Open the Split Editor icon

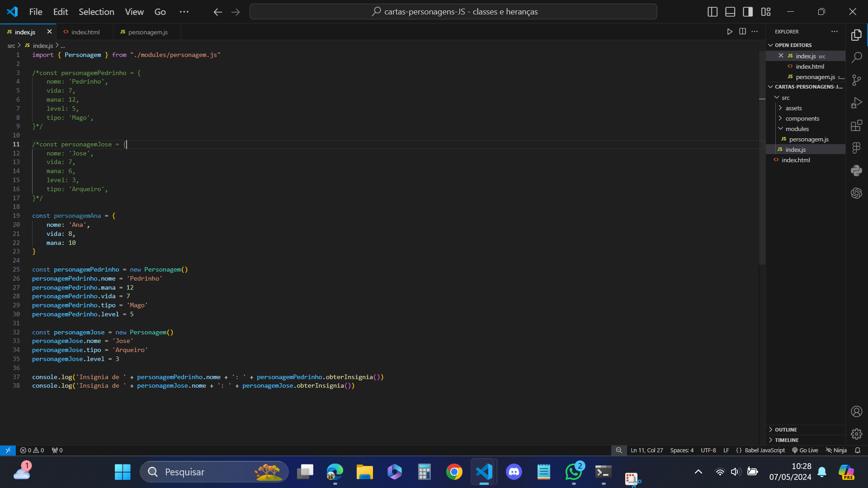(x=742, y=32)
